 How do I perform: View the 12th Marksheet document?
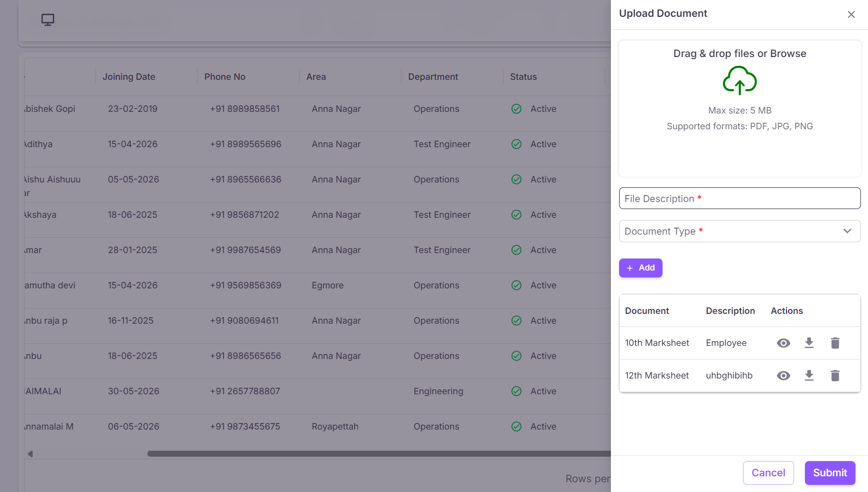(783, 376)
